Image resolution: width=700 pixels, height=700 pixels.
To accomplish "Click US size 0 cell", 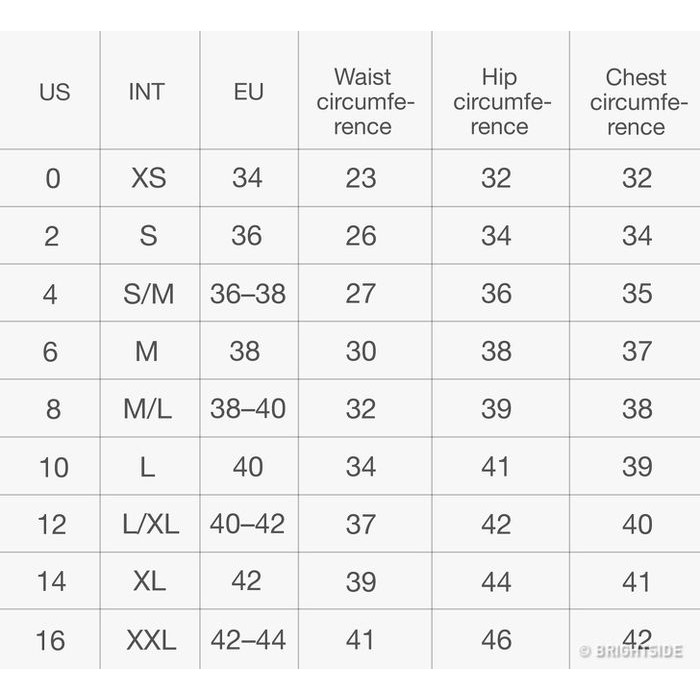I will tap(53, 179).
